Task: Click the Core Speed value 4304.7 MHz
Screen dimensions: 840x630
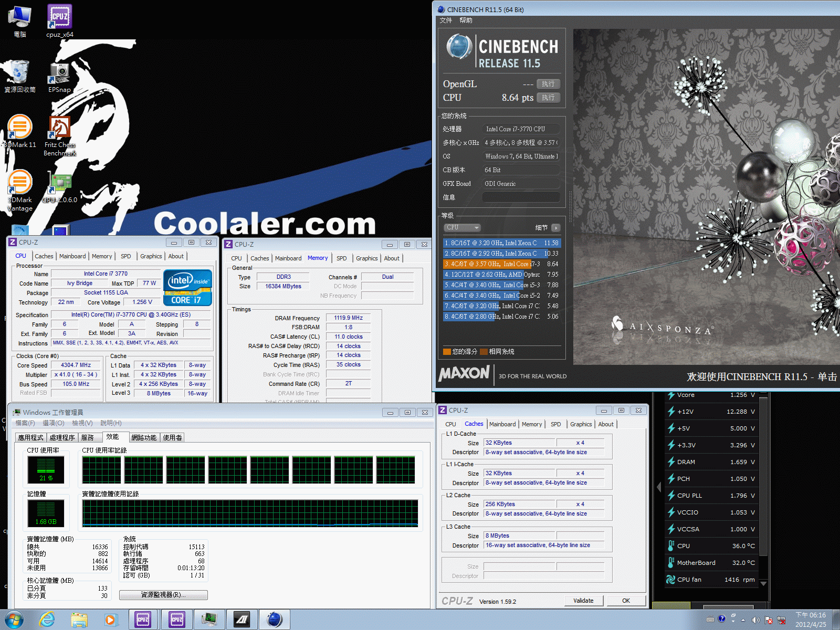Action: coord(76,365)
